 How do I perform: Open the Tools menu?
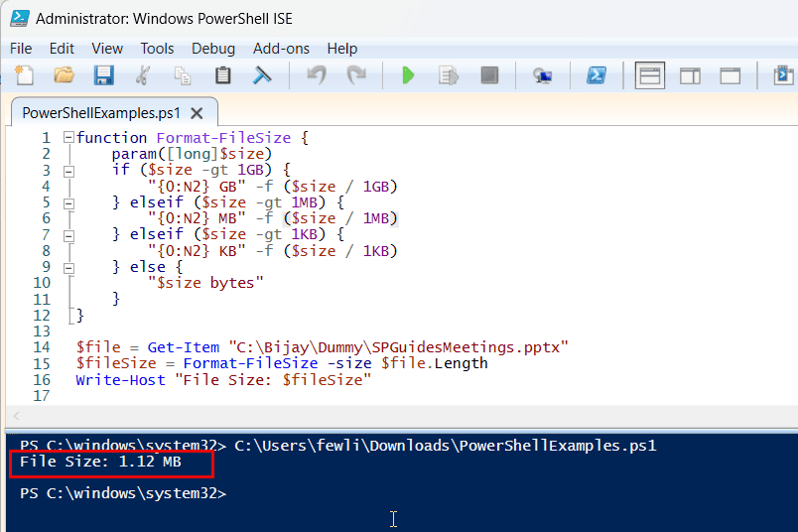[157, 49]
